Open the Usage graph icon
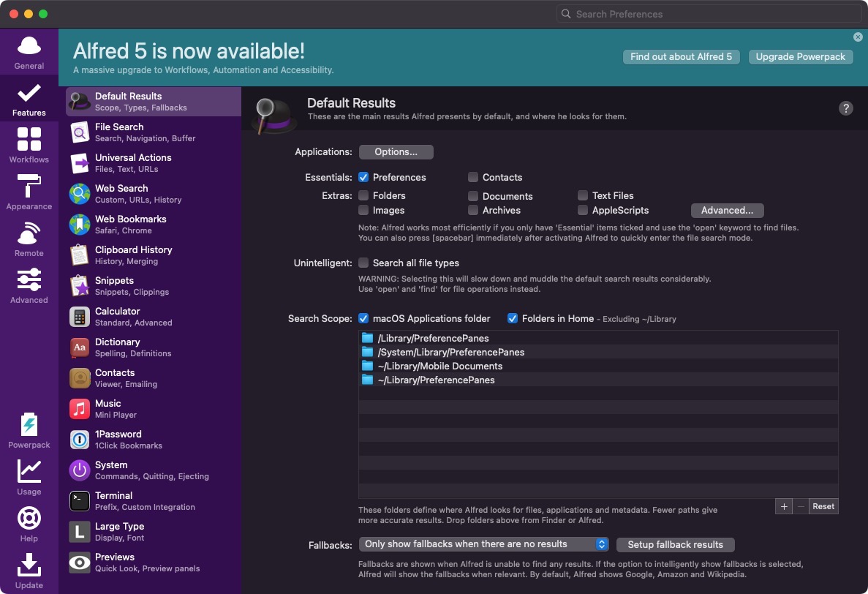The width and height of the screenshot is (868, 594). pos(29,472)
